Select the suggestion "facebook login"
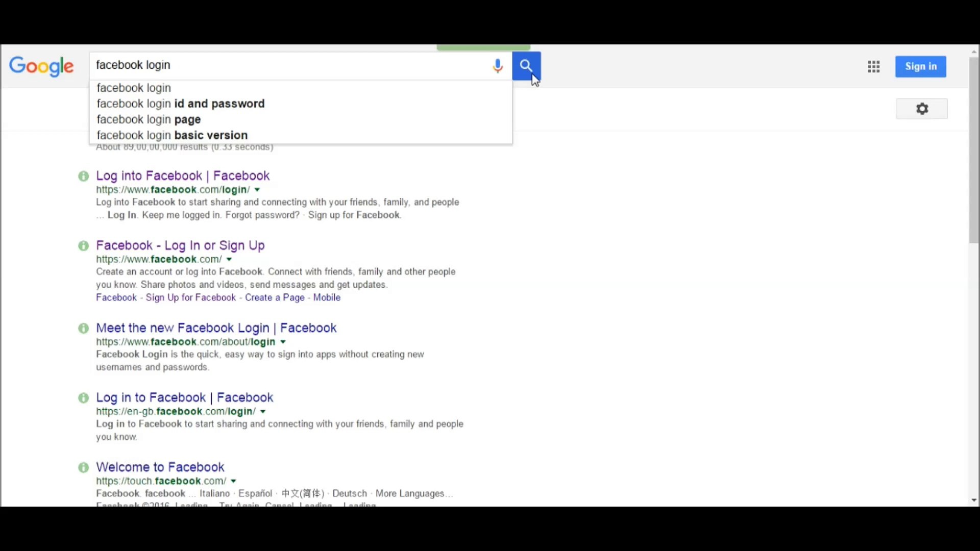The width and height of the screenshot is (980, 551). coord(301,88)
